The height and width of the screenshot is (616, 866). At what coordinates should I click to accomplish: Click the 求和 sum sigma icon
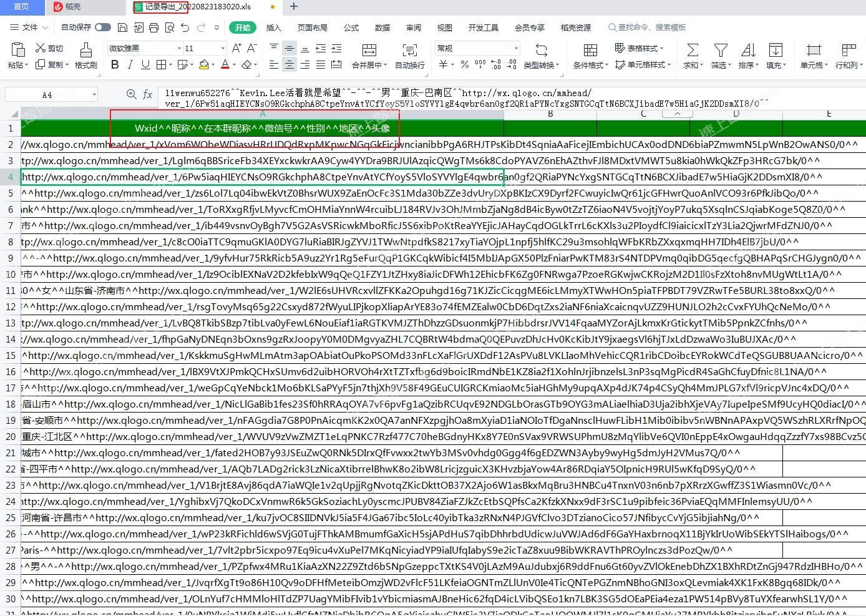[x=693, y=50]
